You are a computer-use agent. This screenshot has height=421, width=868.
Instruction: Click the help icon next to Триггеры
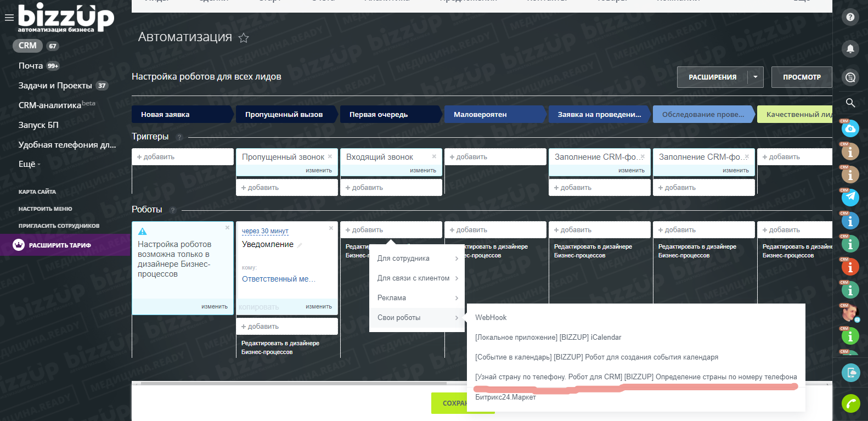[179, 137]
